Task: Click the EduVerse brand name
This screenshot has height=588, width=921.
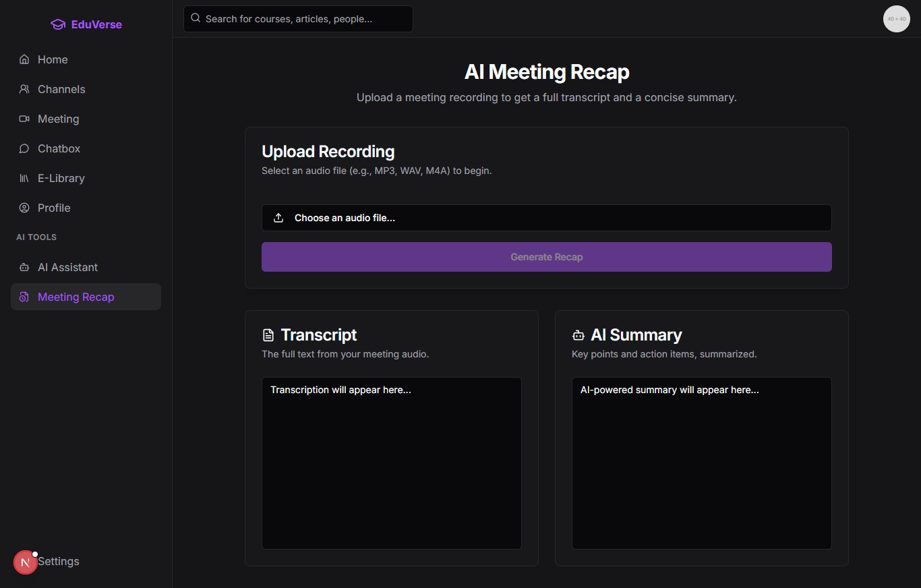Action: click(96, 24)
